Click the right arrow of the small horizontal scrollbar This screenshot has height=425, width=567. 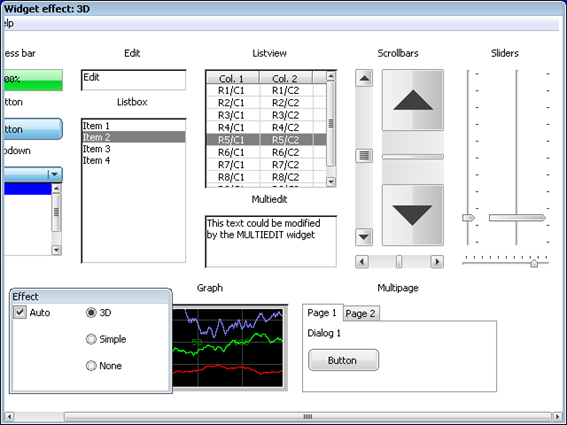(x=437, y=262)
